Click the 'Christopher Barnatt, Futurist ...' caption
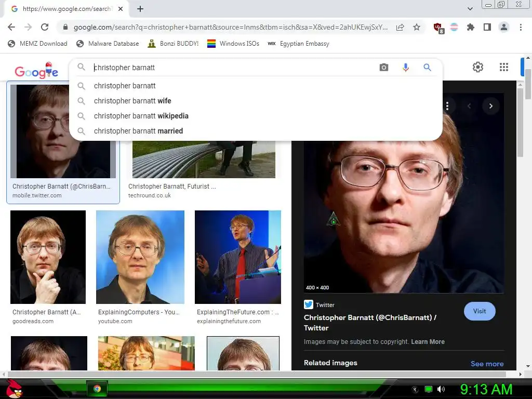Viewport: 532px width, 399px height. coord(172,187)
